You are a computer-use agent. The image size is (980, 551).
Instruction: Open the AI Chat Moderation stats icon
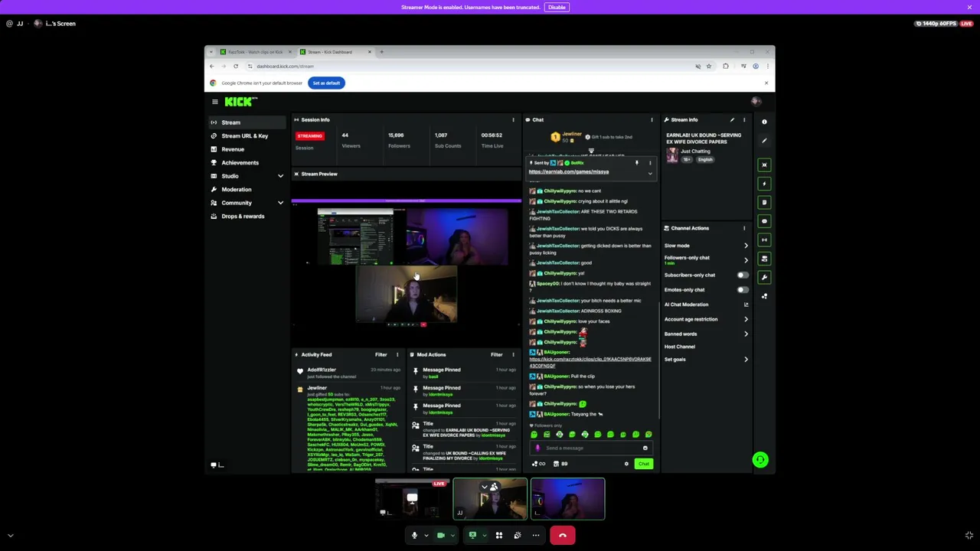point(746,305)
